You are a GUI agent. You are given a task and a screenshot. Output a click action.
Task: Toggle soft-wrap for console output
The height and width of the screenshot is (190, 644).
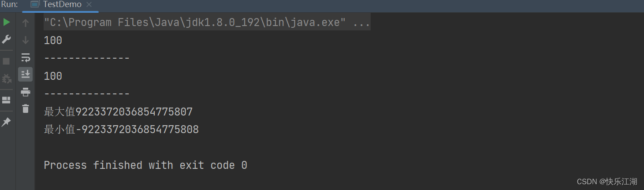(26, 57)
